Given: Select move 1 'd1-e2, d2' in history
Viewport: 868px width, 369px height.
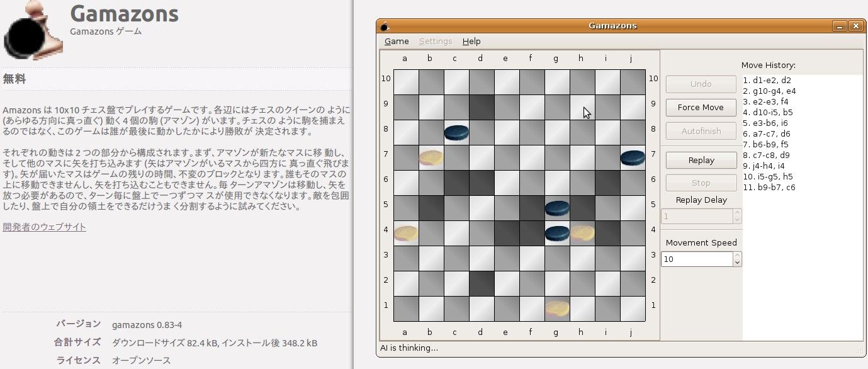Looking at the screenshot, I should [x=767, y=80].
